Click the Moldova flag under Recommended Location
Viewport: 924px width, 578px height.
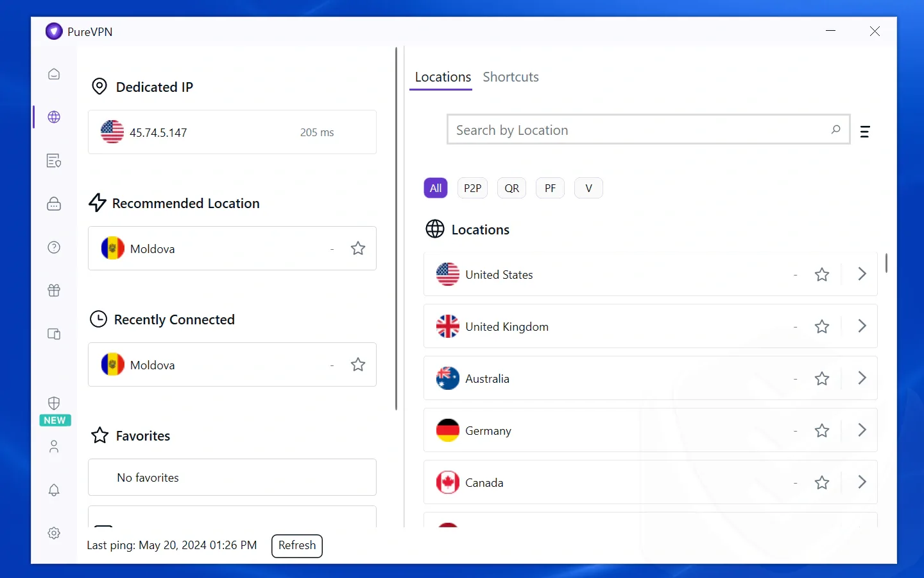113,248
